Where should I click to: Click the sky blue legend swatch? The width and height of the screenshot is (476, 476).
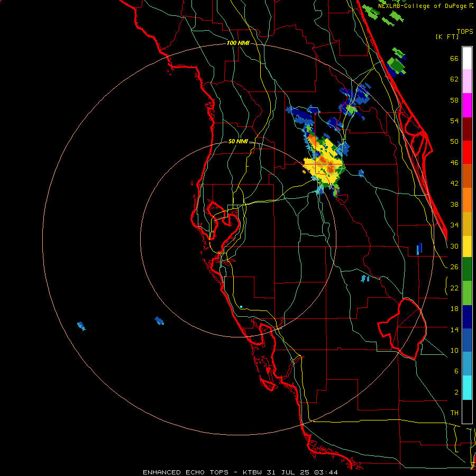[x=467, y=364]
